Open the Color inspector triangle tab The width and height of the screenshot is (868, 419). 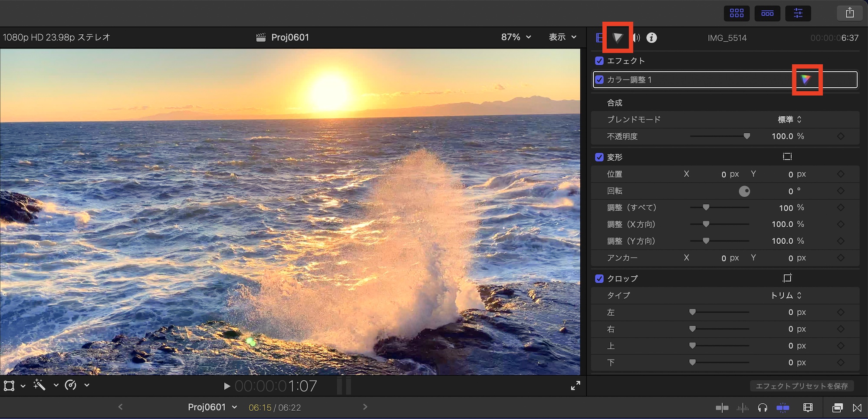point(617,38)
